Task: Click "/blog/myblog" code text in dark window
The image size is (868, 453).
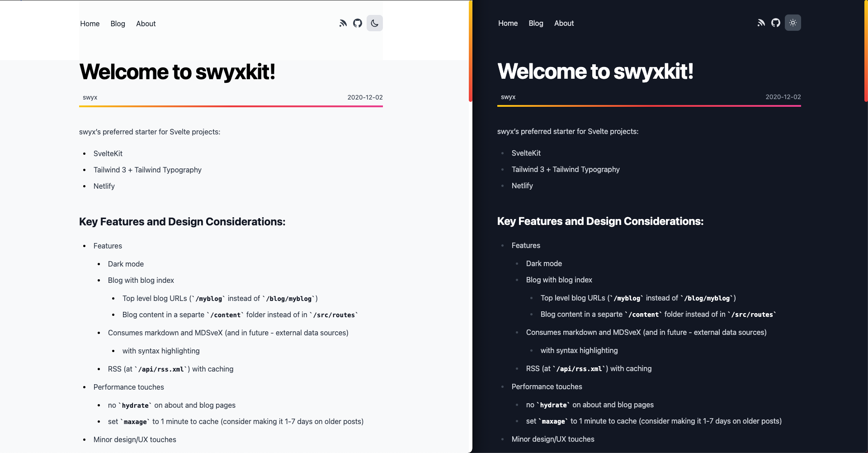Action: pyautogui.click(x=707, y=298)
